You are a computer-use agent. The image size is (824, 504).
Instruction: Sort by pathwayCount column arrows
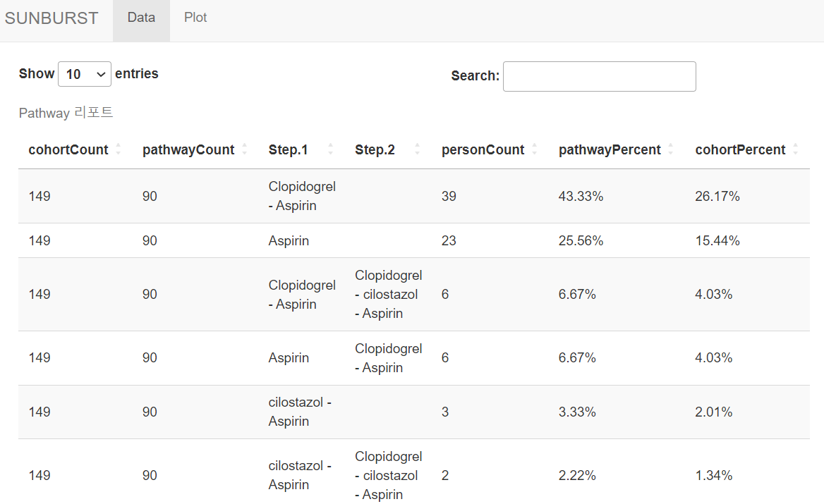[x=244, y=149]
